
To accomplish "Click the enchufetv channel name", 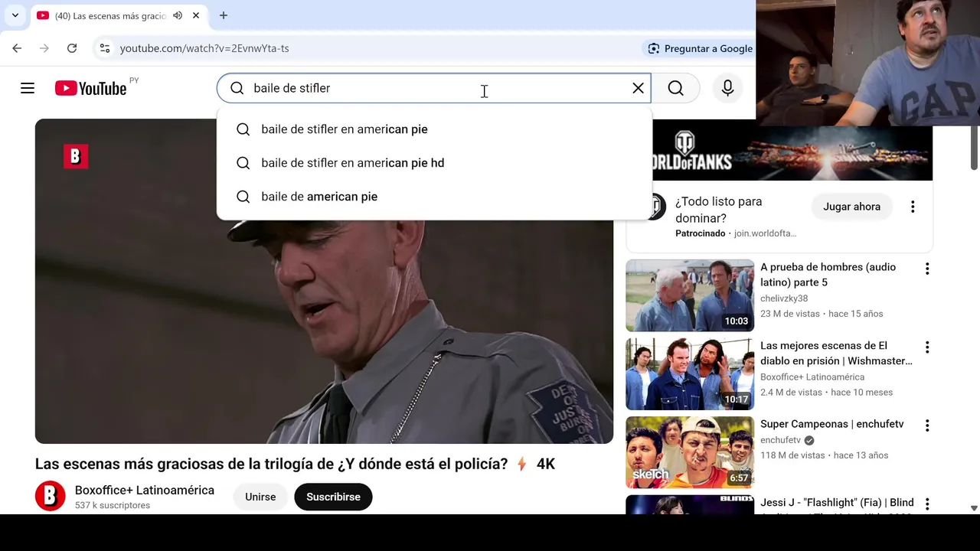I will pos(780,440).
